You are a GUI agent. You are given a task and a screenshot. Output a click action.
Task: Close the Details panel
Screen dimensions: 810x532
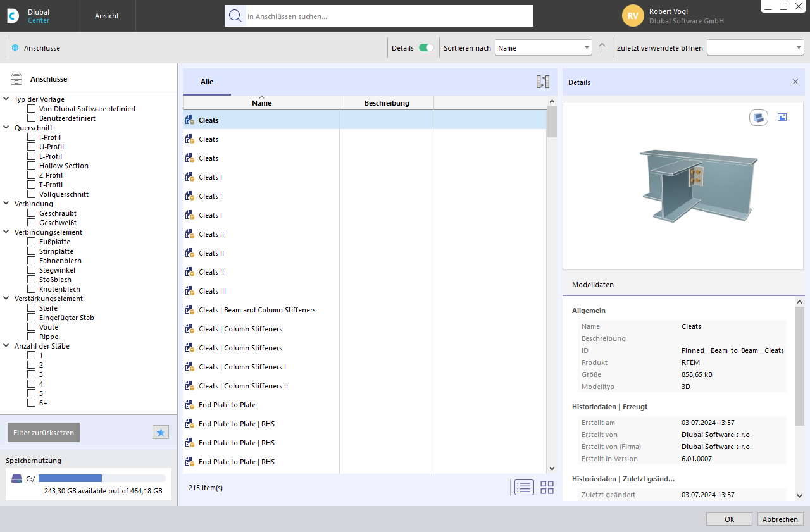(x=795, y=82)
